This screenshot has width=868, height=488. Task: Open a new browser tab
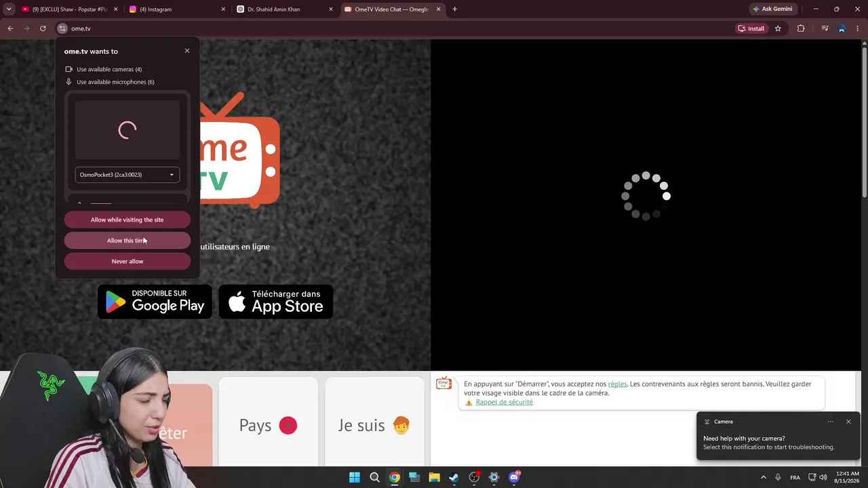[454, 9]
